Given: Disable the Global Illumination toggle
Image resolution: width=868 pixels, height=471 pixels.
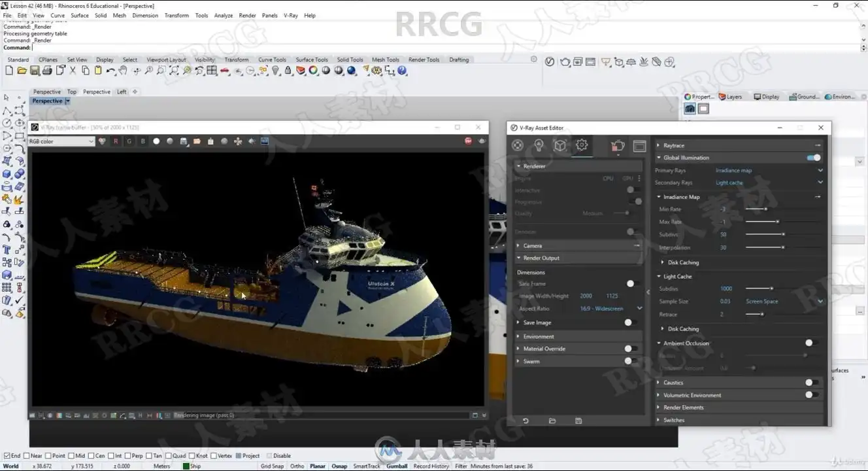Looking at the screenshot, I should pyautogui.click(x=813, y=158).
